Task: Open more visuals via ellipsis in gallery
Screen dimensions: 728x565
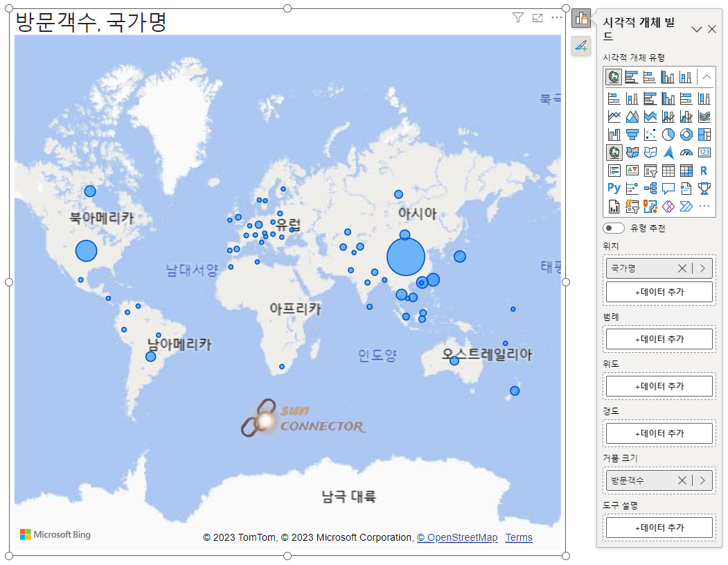Action: [704, 206]
